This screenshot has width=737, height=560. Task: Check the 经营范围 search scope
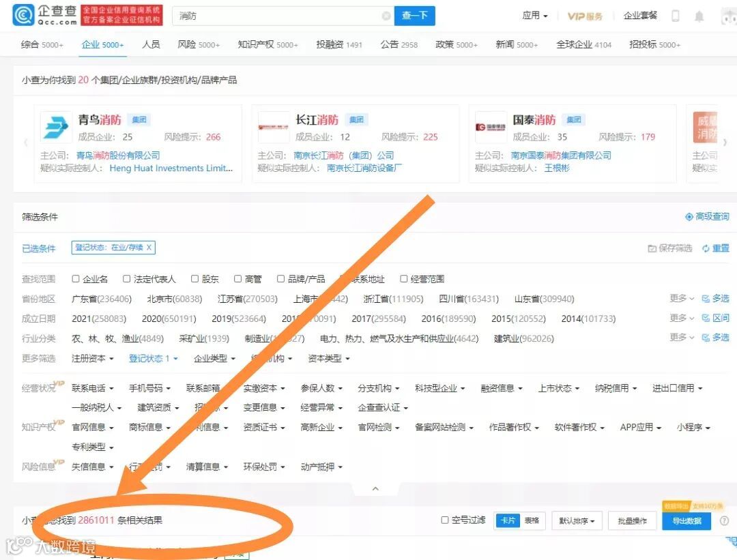[403, 278]
